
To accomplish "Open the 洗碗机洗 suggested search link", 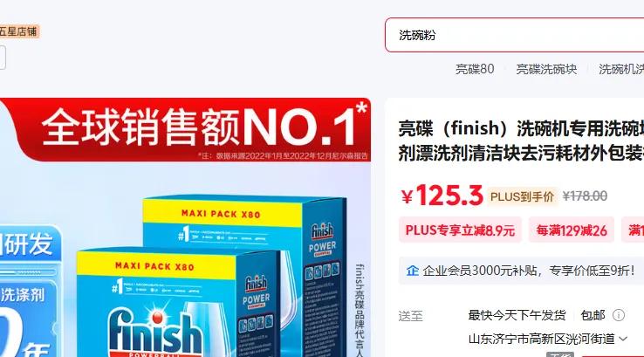I will [621, 69].
